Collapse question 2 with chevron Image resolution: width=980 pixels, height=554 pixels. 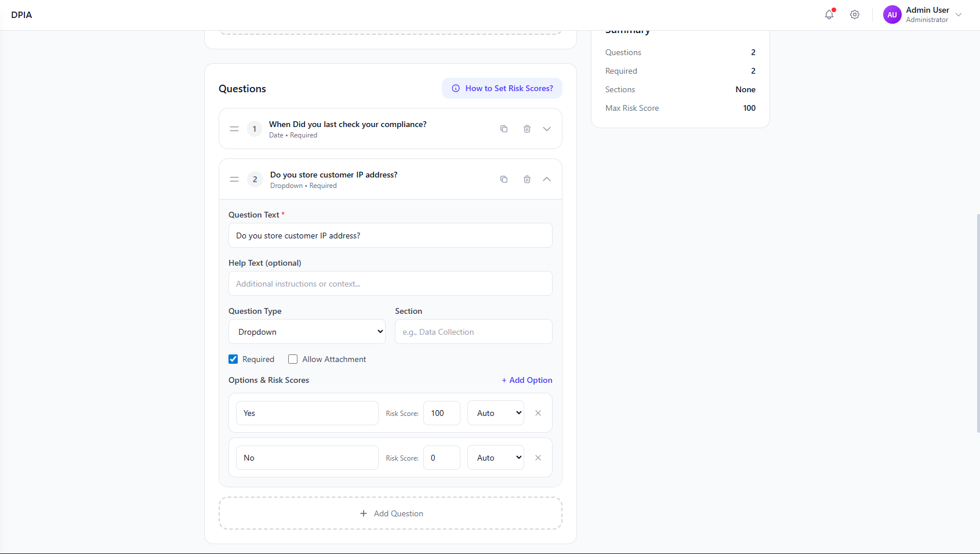[x=547, y=179]
